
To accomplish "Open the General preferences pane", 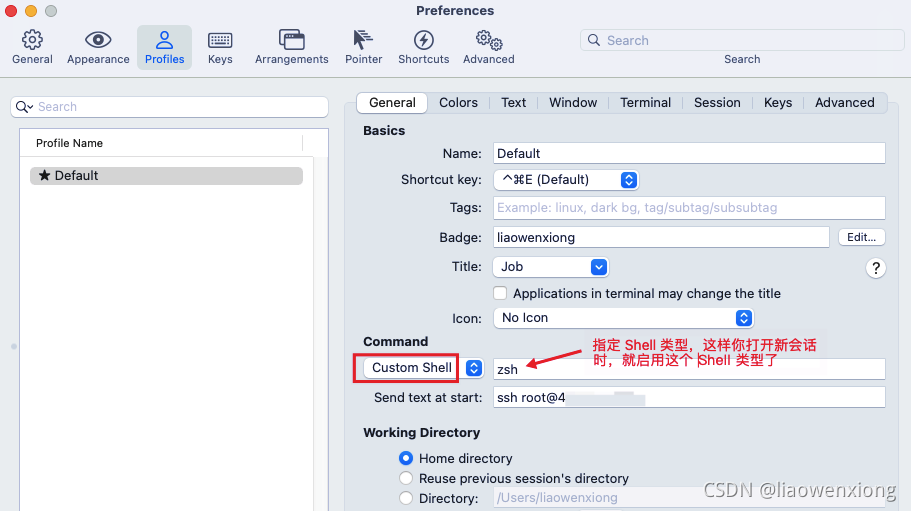I will click(33, 48).
